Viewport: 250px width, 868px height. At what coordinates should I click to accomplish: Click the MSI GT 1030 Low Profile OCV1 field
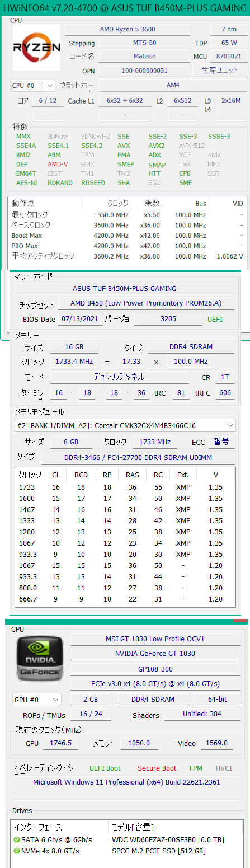pyautogui.click(x=155, y=639)
